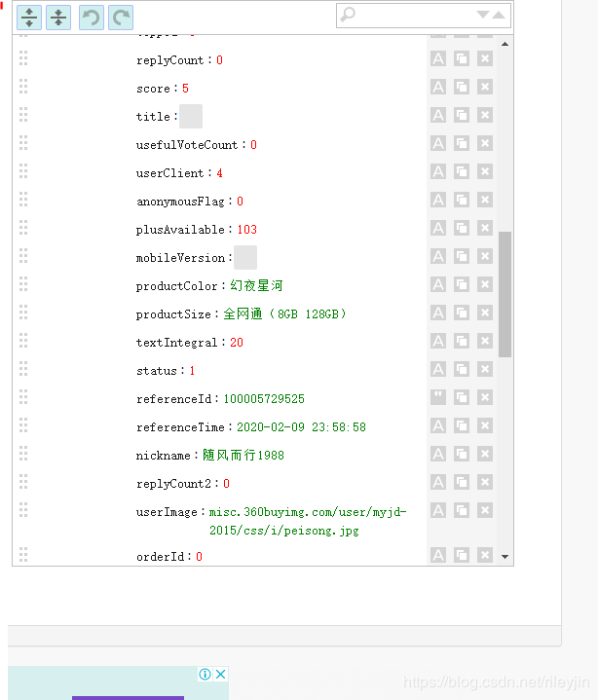Duplicate the productColor field
This screenshot has width=598, height=700.
[462, 284]
